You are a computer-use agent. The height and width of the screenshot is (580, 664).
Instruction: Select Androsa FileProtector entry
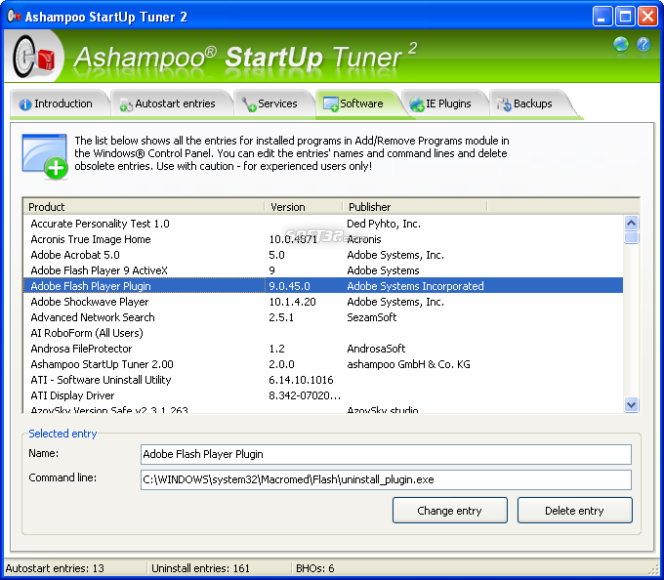coord(323,349)
